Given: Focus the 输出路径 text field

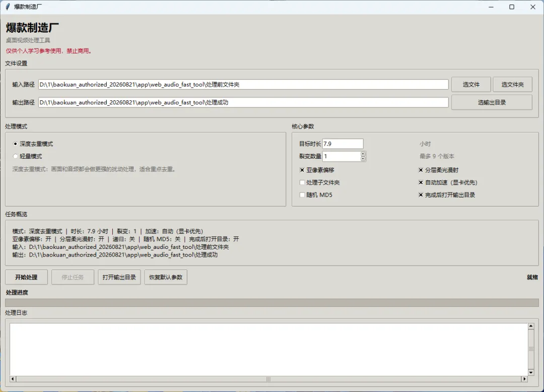Looking at the screenshot, I should [x=243, y=102].
